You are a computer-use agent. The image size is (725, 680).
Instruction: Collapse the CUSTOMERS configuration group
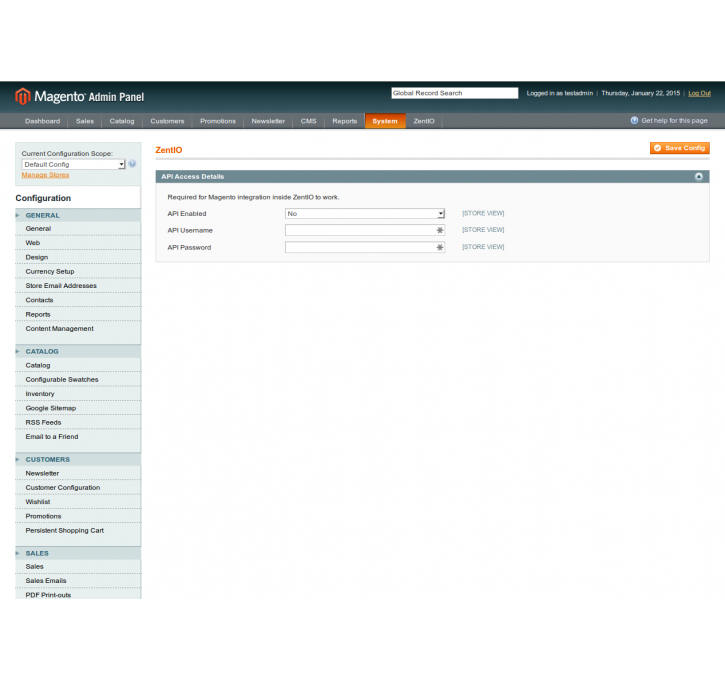pos(78,459)
